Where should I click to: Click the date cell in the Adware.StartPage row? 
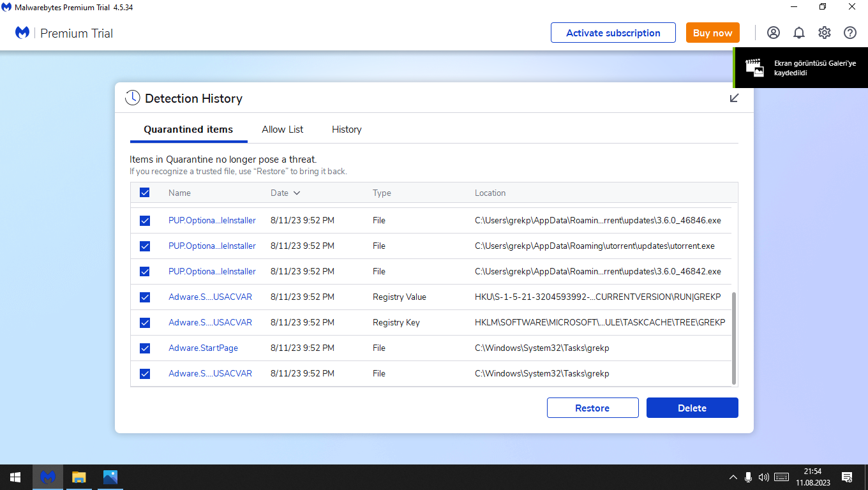coord(303,348)
